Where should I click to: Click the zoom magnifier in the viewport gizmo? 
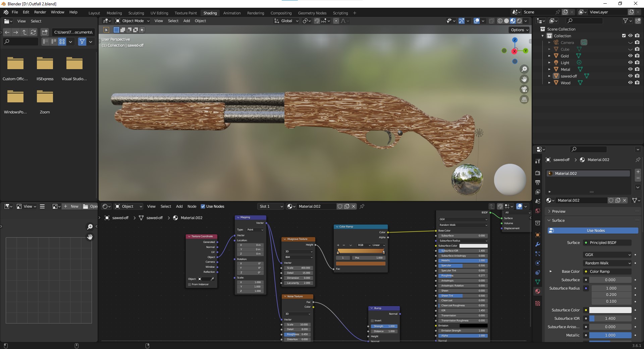(525, 69)
